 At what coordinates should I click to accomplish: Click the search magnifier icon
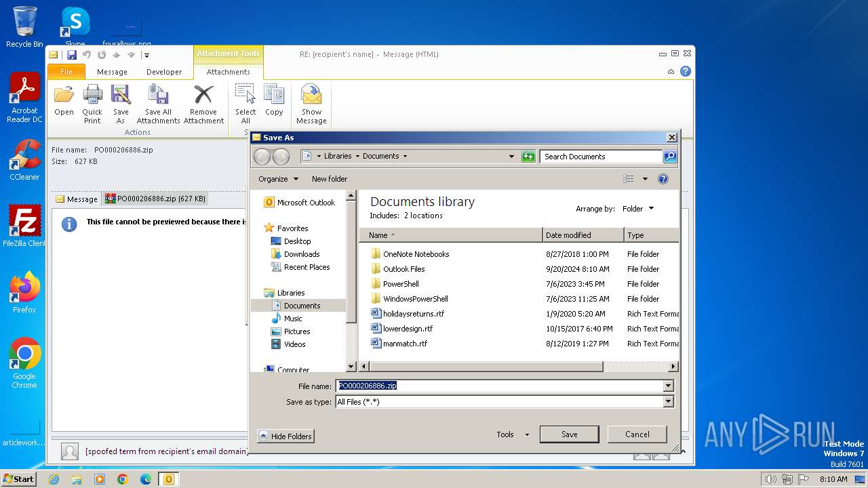point(669,157)
